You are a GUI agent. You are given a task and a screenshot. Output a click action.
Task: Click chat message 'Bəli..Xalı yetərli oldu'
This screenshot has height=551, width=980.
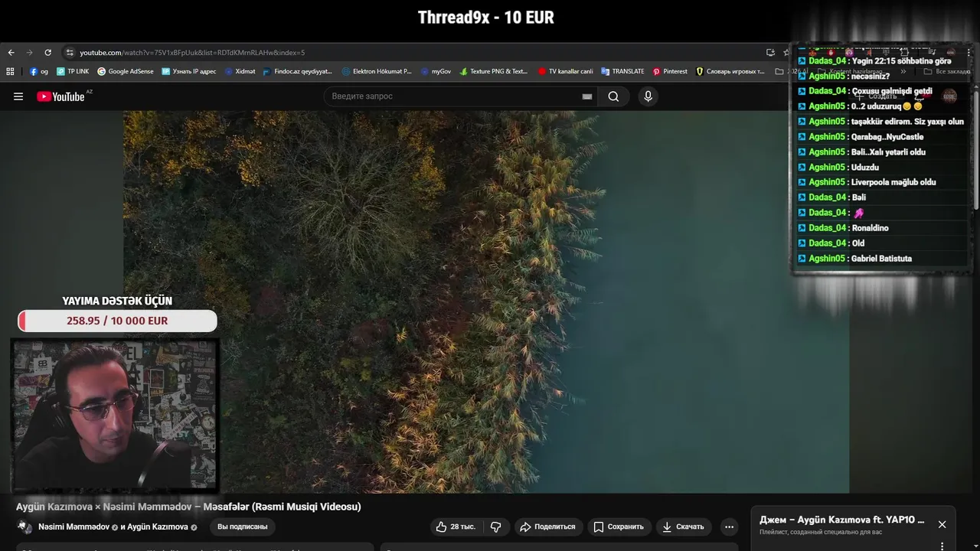(888, 152)
